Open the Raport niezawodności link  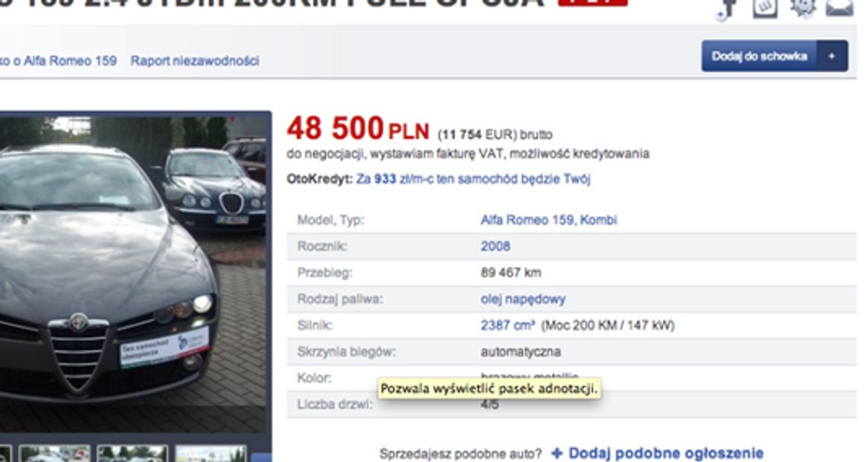click(195, 60)
